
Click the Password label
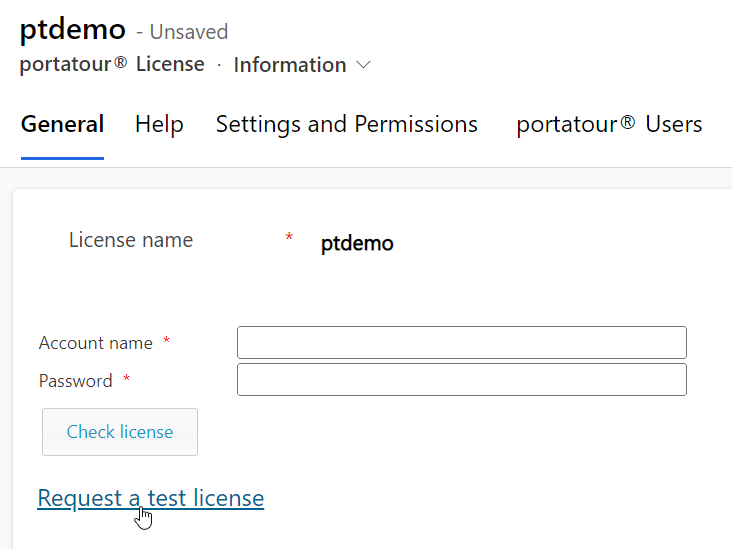coord(76,381)
